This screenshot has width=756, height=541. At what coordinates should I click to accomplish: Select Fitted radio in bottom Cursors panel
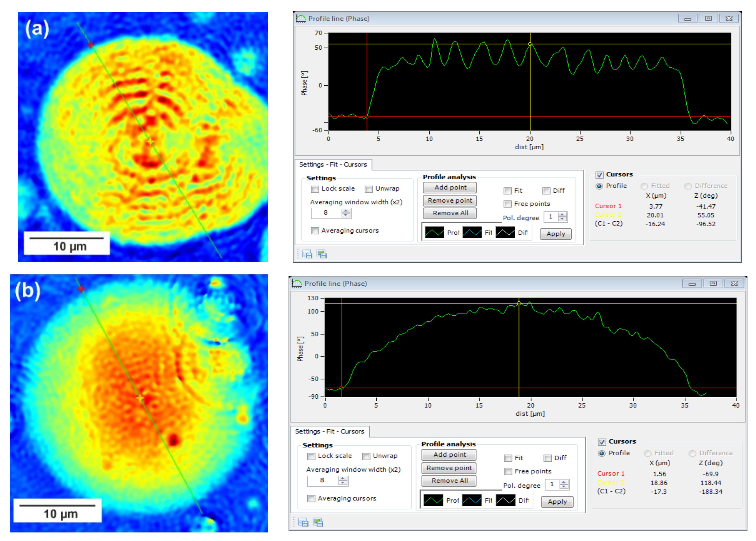point(648,453)
